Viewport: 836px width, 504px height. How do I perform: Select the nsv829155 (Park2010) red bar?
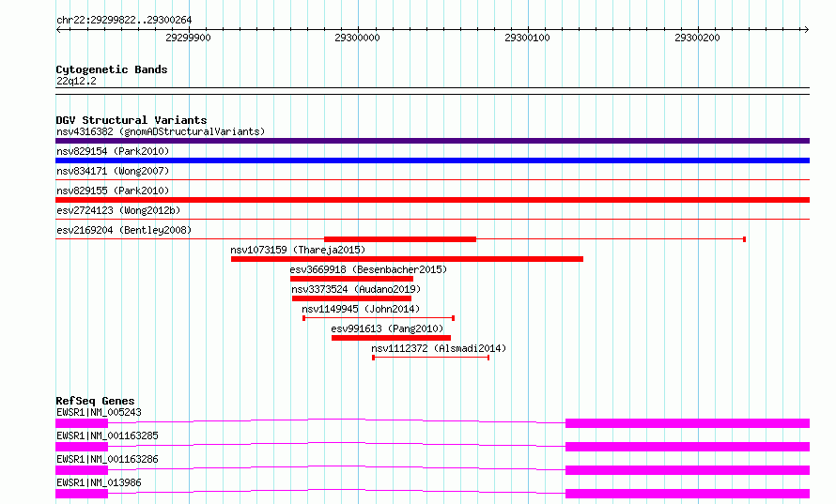(x=432, y=200)
